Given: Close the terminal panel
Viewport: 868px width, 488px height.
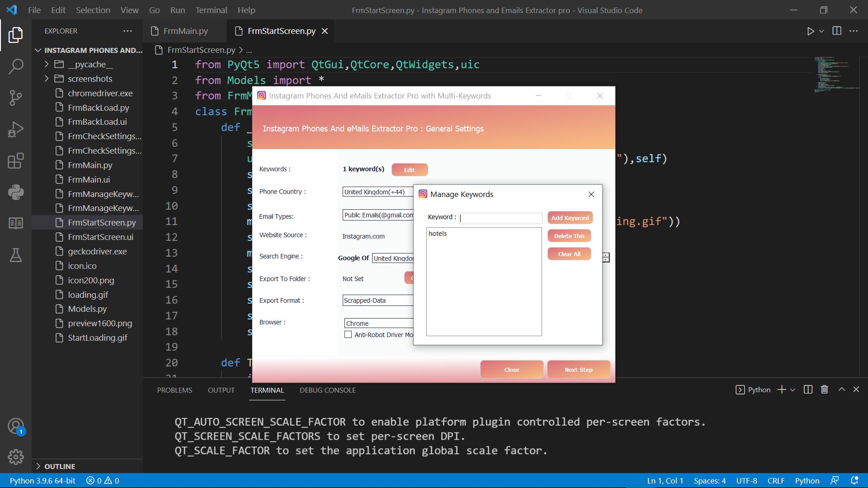Looking at the screenshot, I should [x=856, y=389].
